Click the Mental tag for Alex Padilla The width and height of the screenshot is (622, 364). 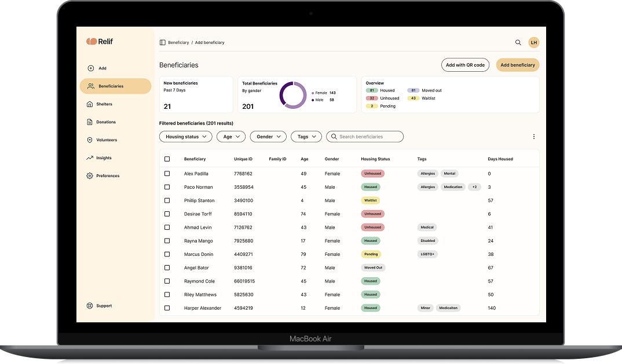(x=449, y=174)
